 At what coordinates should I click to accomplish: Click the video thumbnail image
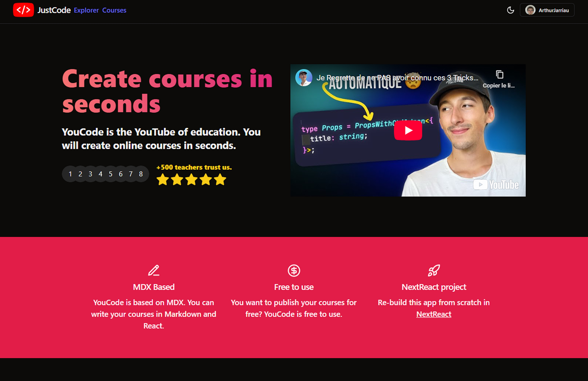point(408,130)
